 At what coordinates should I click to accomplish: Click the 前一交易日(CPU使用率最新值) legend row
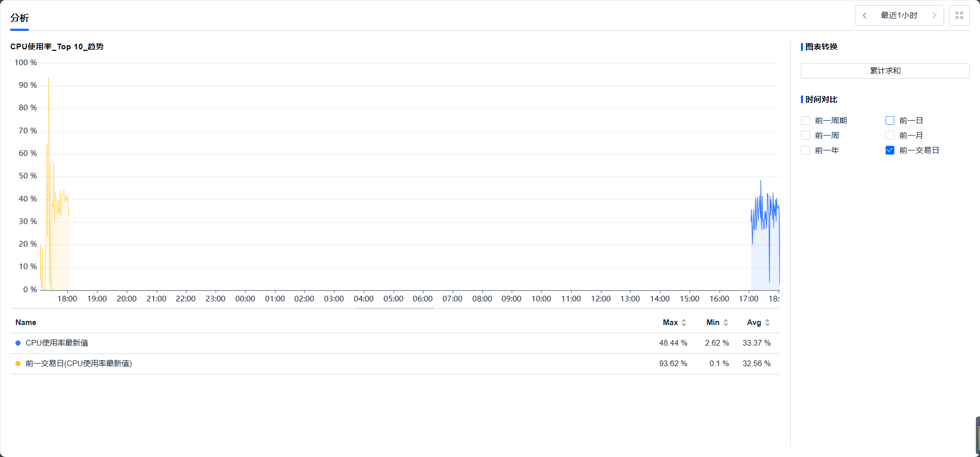tap(79, 364)
